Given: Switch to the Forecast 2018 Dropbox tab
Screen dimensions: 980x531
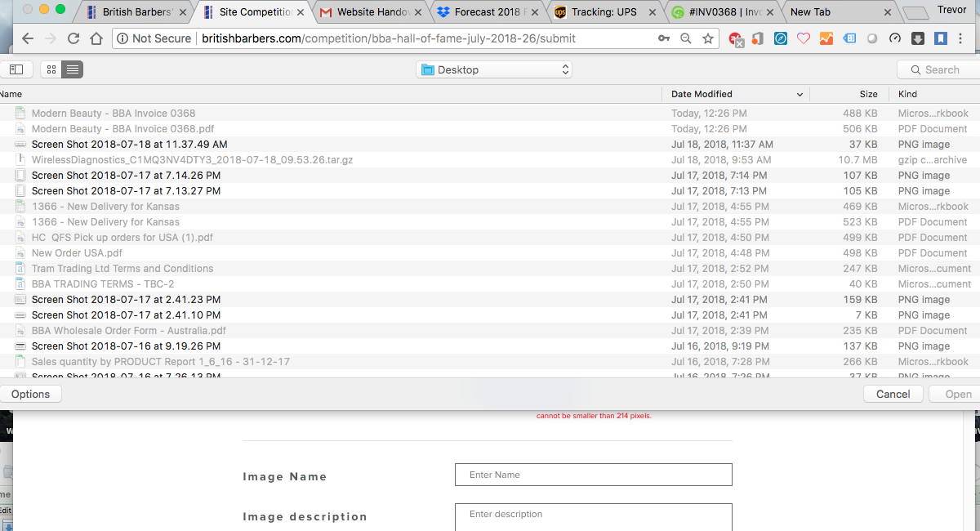Looking at the screenshot, I should (488, 12).
